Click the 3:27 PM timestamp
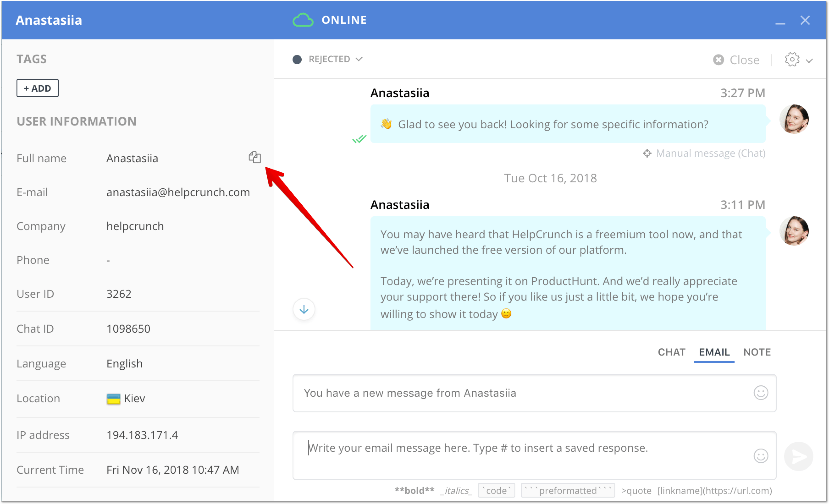 pos(743,93)
